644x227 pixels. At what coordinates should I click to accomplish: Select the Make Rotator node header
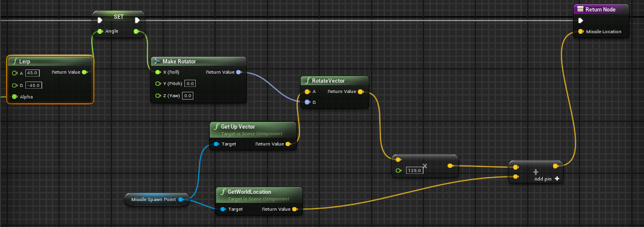pyautogui.click(x=199, y=62)
